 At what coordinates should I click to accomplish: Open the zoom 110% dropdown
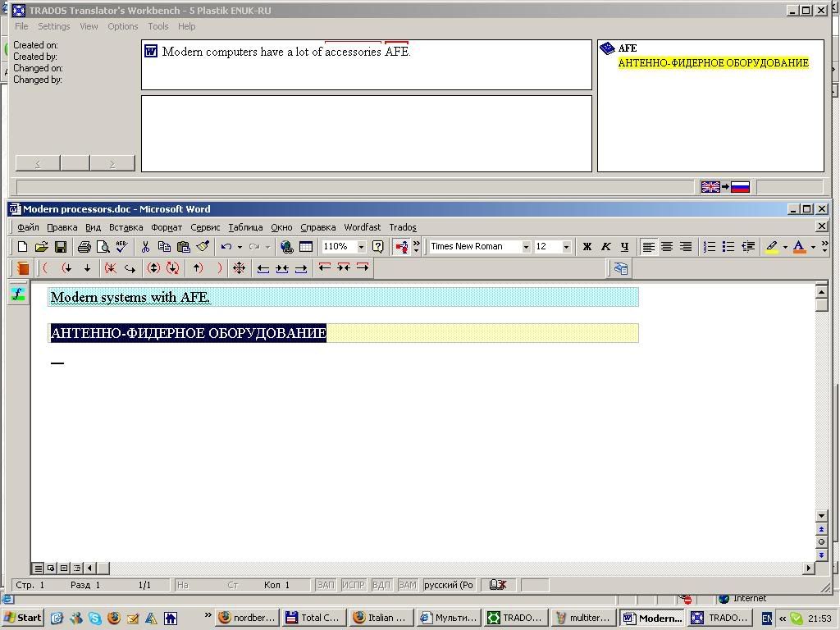[361, 247]
